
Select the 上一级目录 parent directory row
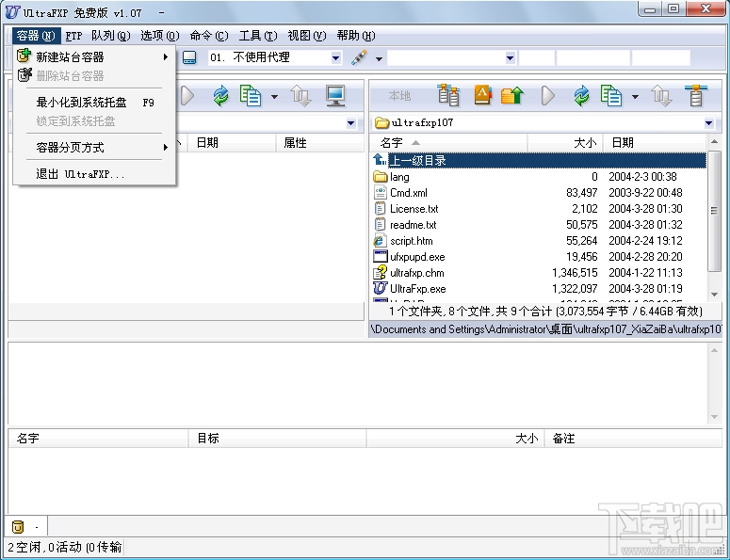(539, 160)
